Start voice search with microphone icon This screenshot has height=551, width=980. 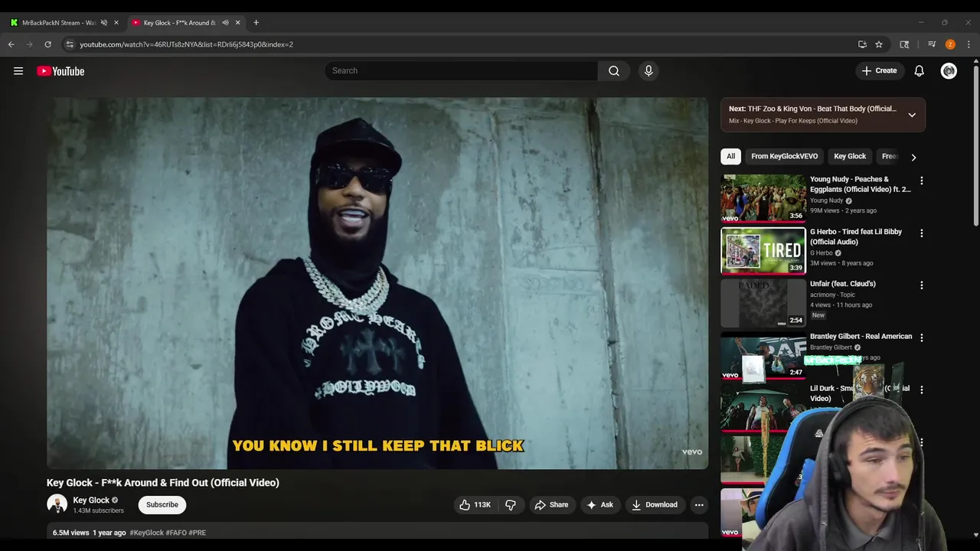tap(648, 70)
